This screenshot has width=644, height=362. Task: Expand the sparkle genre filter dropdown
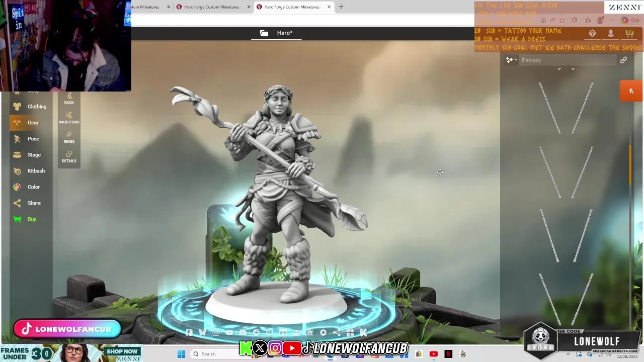click(x=511, y=60)
